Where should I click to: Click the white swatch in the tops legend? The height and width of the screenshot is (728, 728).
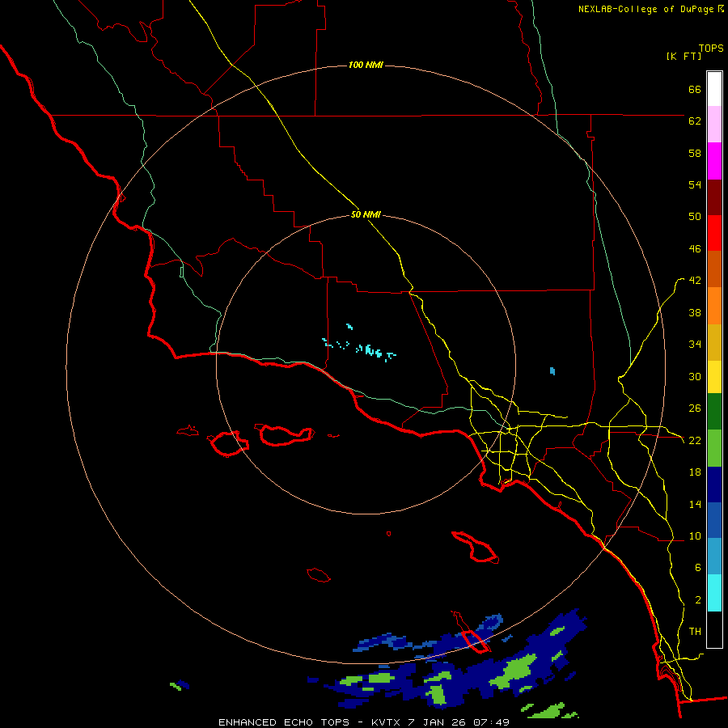pos(714,89)
